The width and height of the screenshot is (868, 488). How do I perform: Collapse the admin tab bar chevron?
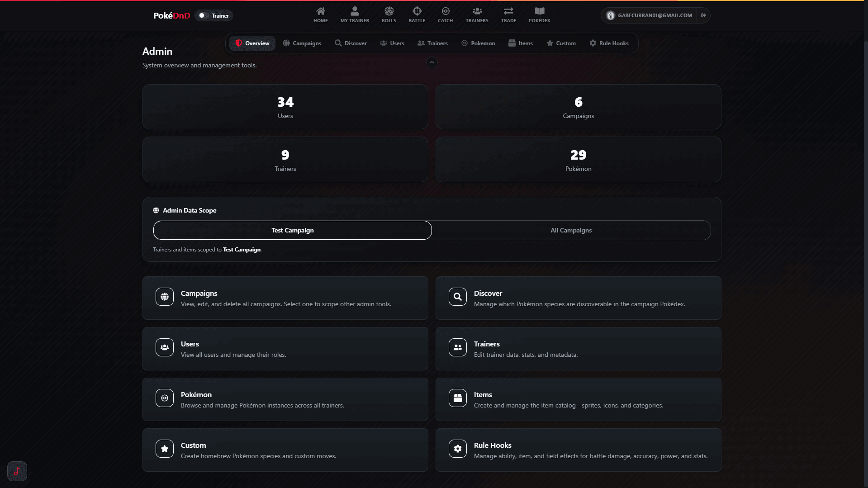(x=432, y=62)
